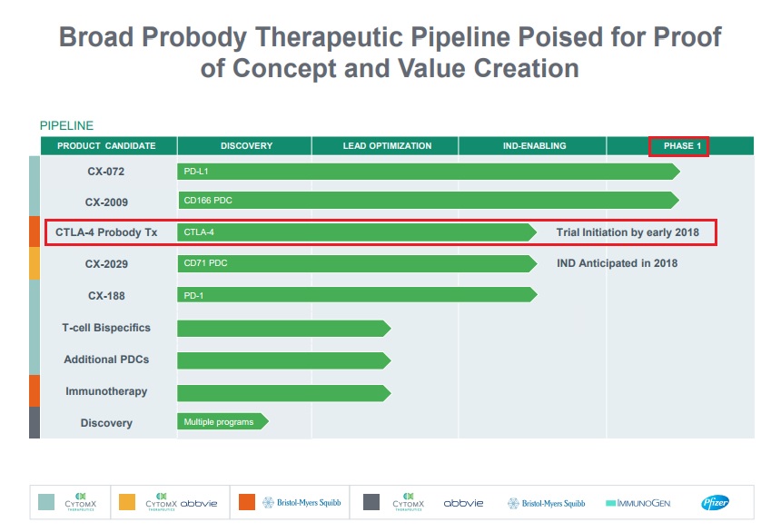
Task: Click the LEAD OPTIMIZATION column header
Action: (x=387, y=146)
